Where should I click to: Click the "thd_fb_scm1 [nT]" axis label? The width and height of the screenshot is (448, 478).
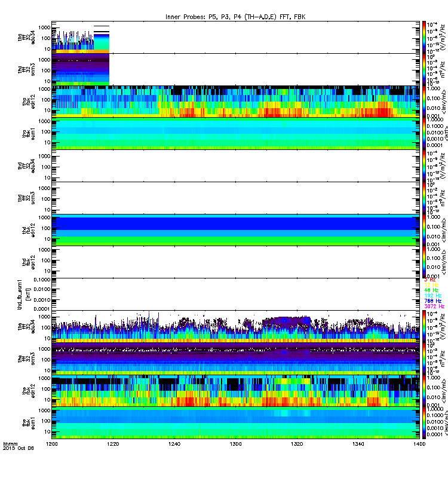click(24, 294)
